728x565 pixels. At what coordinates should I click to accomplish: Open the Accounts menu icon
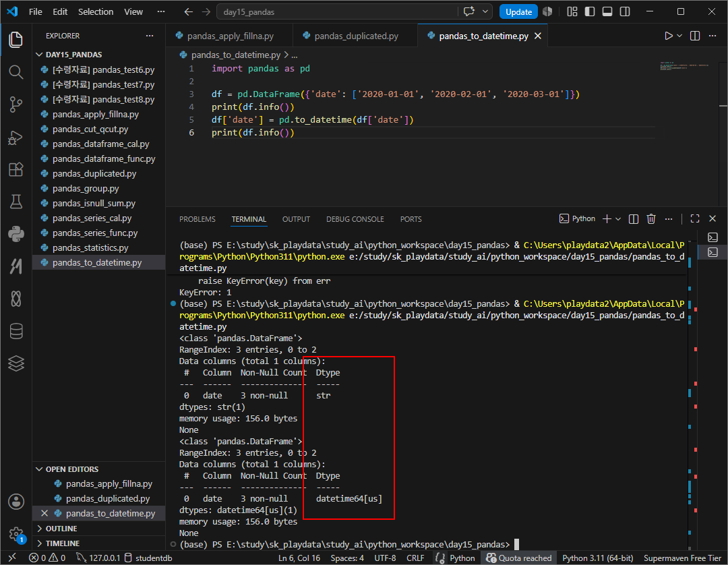pos(16,502)
